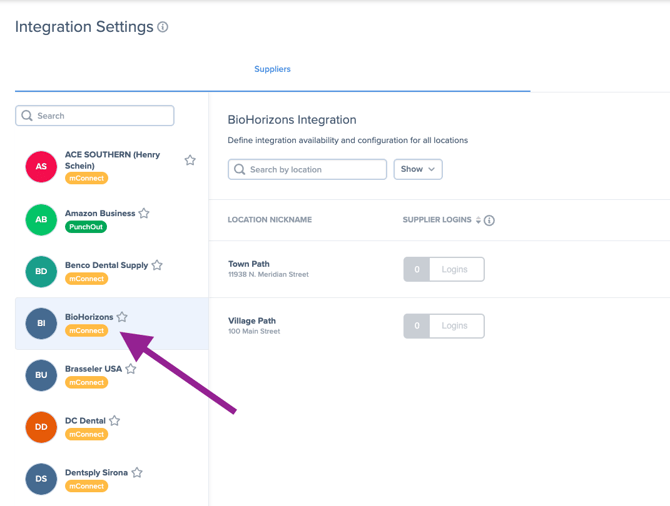Open ACE SOUTHERN (Henry Schein) supplier
Viewport: 670px width, 506px height.
[112, 160]
